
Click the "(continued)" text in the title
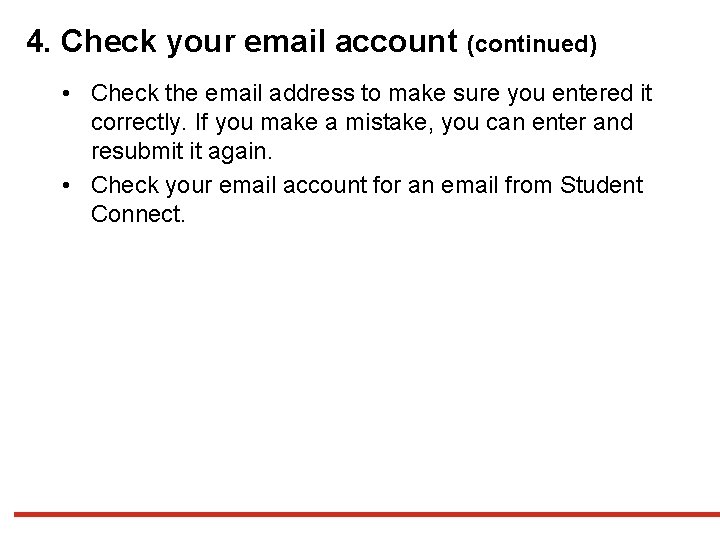(532, 44)
